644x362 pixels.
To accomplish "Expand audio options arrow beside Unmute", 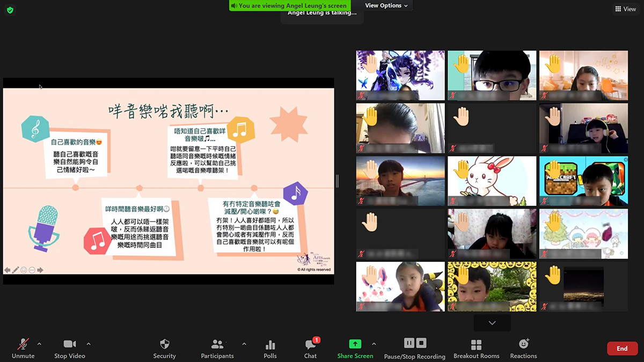I will point(39,344).
